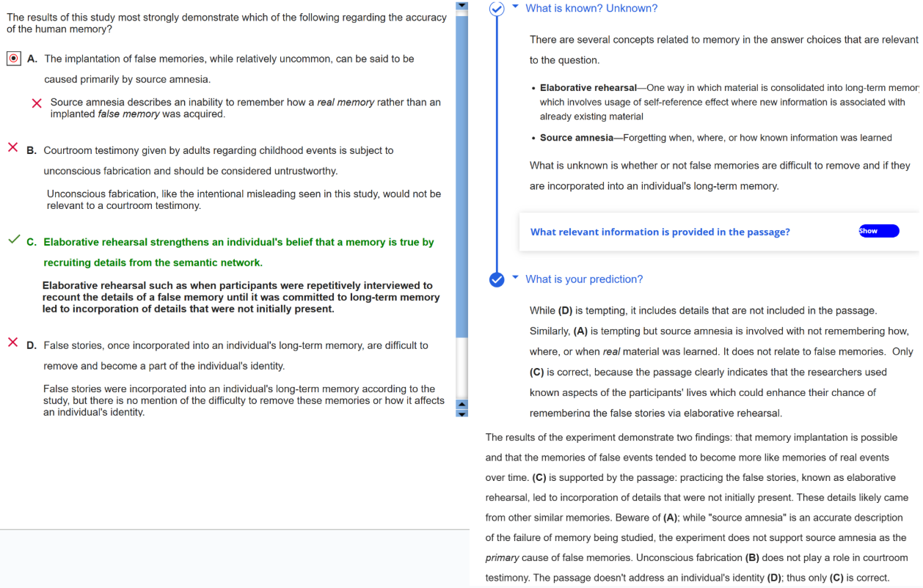This screenshot has width=923, height=588.
Task: Open the 'What is known? Unknown?' heading
Action: coord(591,8)
